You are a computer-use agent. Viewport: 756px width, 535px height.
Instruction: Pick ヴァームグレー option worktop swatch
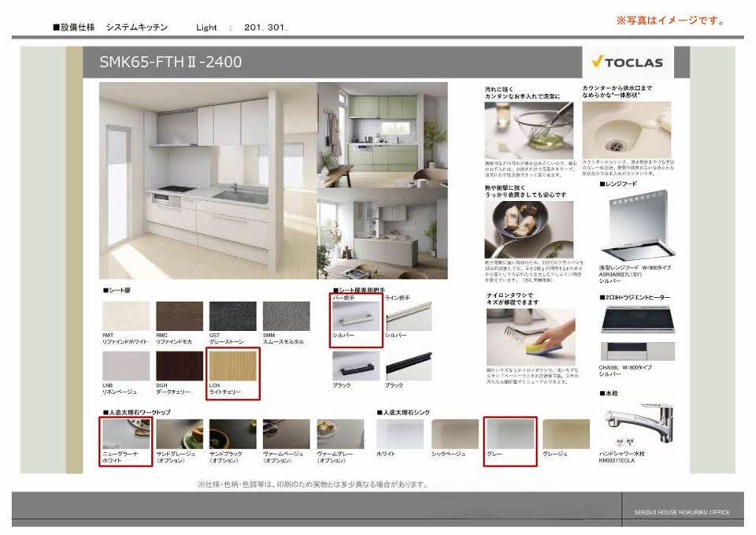(340, 434)
